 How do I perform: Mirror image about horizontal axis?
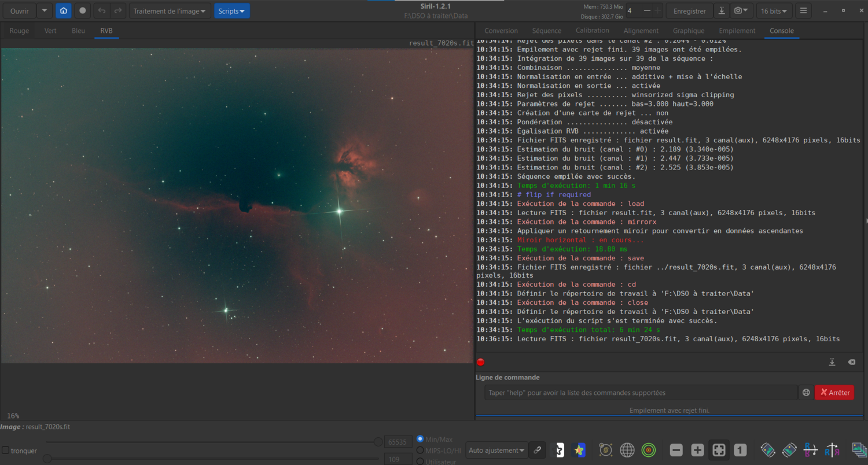[810, 450]
